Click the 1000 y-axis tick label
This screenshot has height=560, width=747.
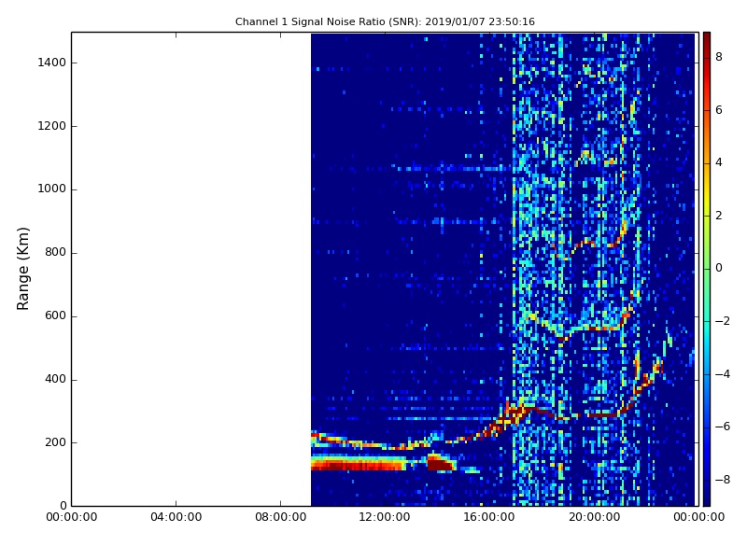[x=52, y=189]
